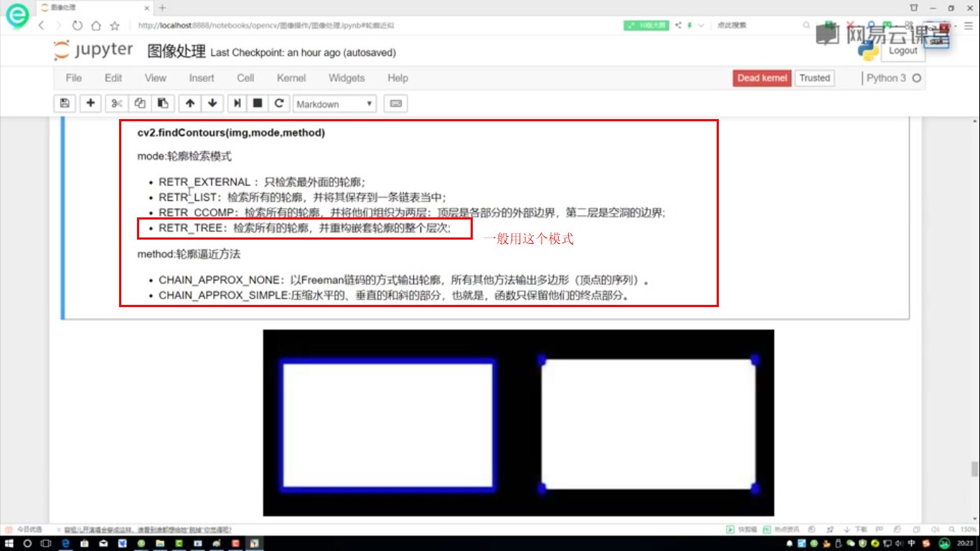This screenshot has width=980, height=551.
Task: Save and checkpoint the notebook
Action: pyautogui.click(x=65, y=103)
